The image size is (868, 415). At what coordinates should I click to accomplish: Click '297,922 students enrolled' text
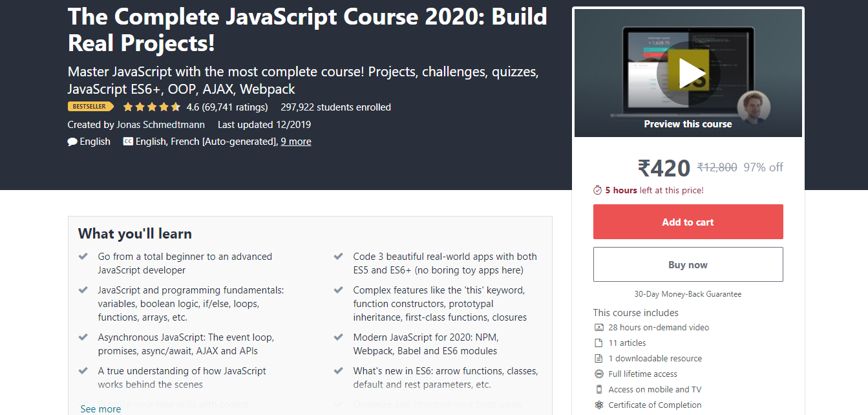[335, 107]
